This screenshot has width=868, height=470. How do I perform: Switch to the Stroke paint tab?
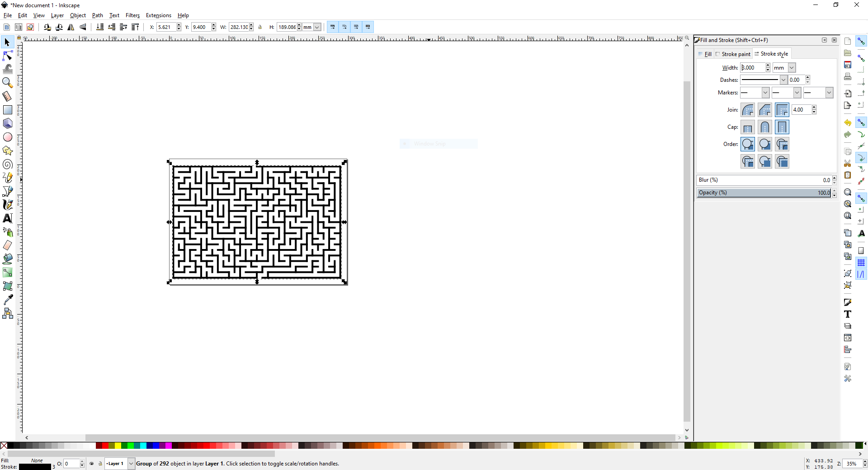tap(736, 54)
